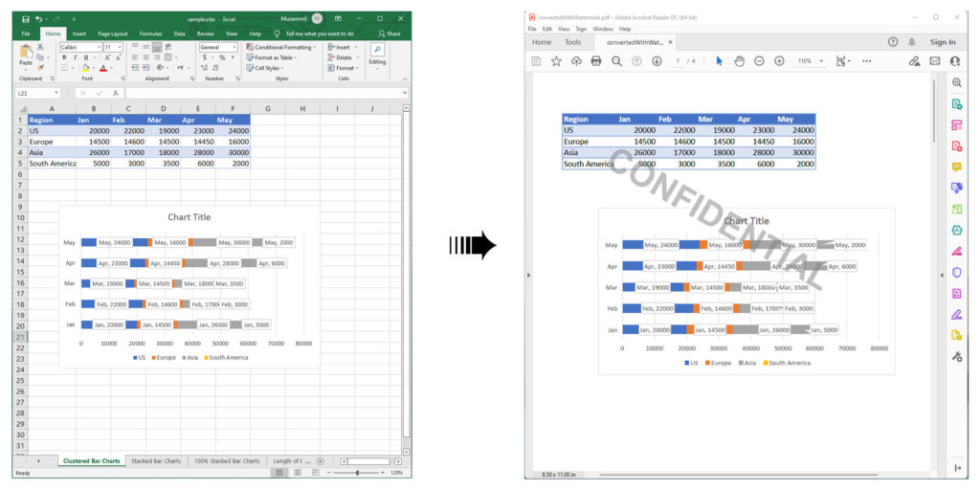Select the Hand pan tool in Acrobat
The height and width of the screenshot is (490, 980).
coord(739,61)
